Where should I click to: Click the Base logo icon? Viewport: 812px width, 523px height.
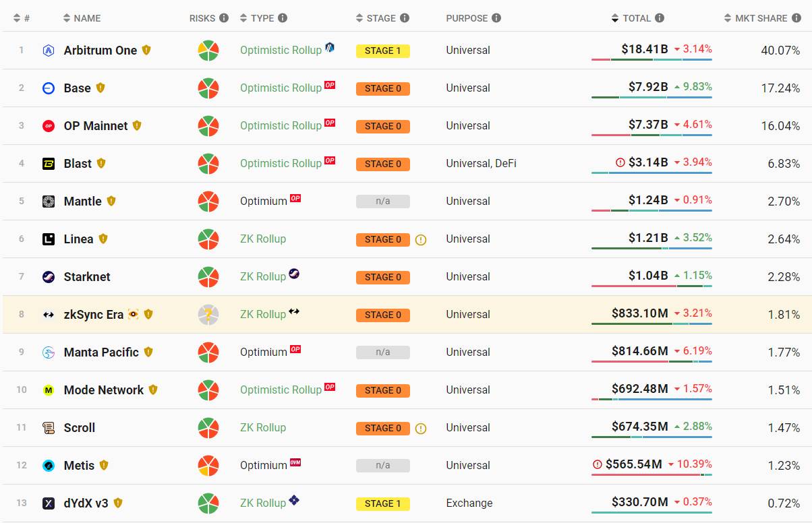click(49, 88)
